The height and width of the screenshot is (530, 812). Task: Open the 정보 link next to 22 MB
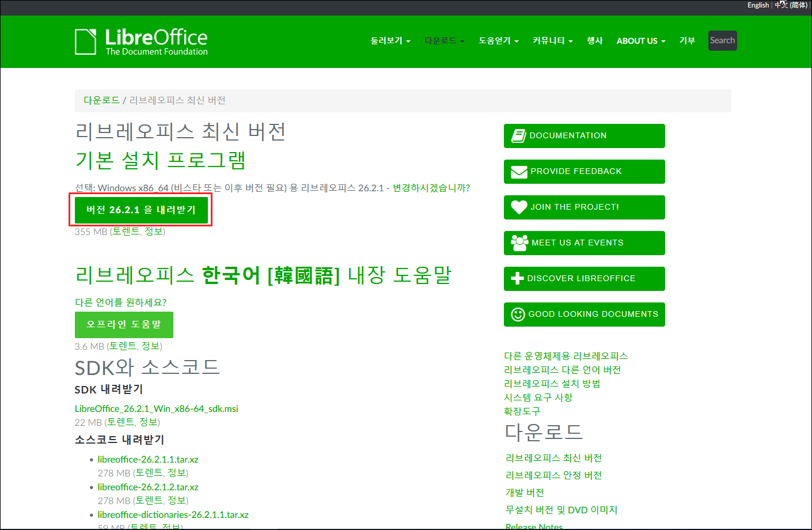[x=148, y=422]
